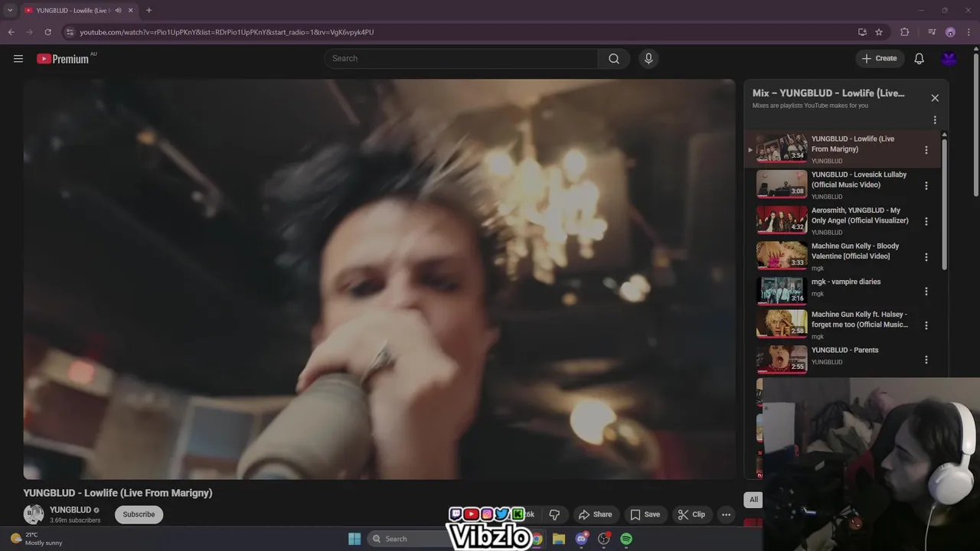This screenshot has height=551, width=980.
Task: Share the Lowlife video
Action: pos(596,514)
